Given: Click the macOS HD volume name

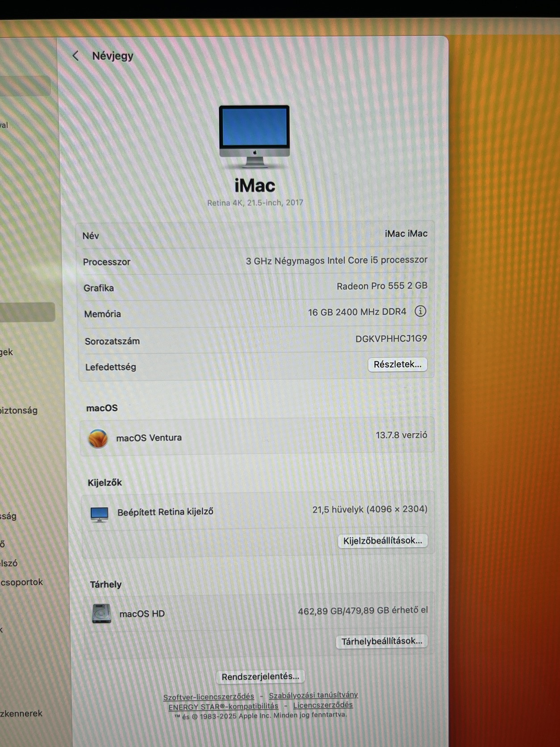Looking at the screenshot, I should pyautogui.click(x=142, y=614).
